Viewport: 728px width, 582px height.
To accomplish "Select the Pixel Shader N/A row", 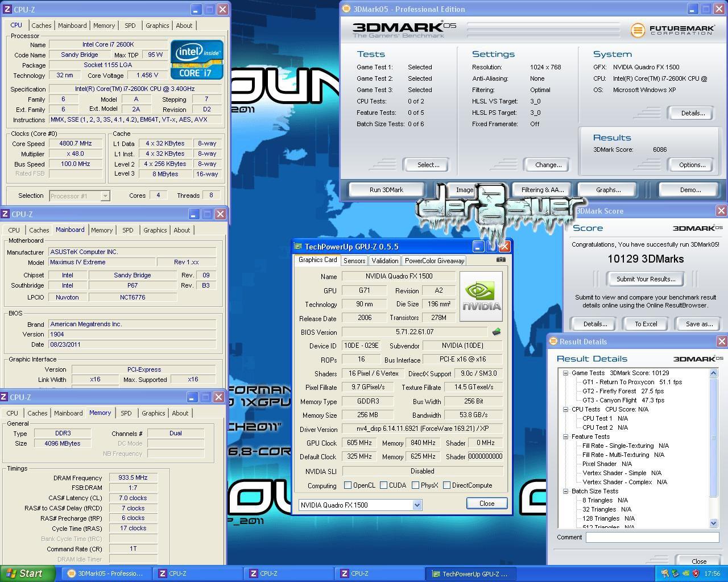I will point(608,464).
